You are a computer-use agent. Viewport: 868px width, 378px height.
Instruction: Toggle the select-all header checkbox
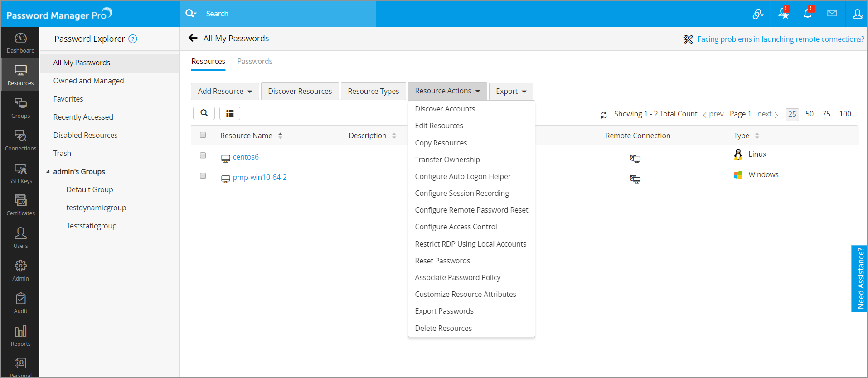203,135
